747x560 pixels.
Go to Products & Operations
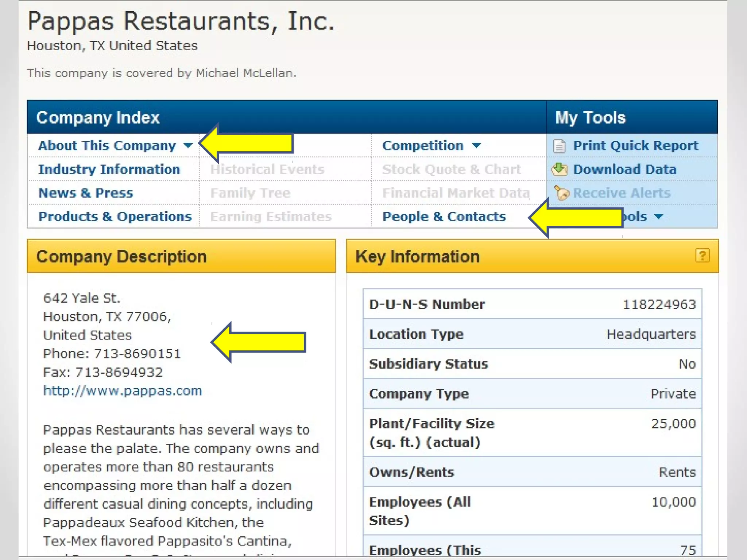coord(115,217)
